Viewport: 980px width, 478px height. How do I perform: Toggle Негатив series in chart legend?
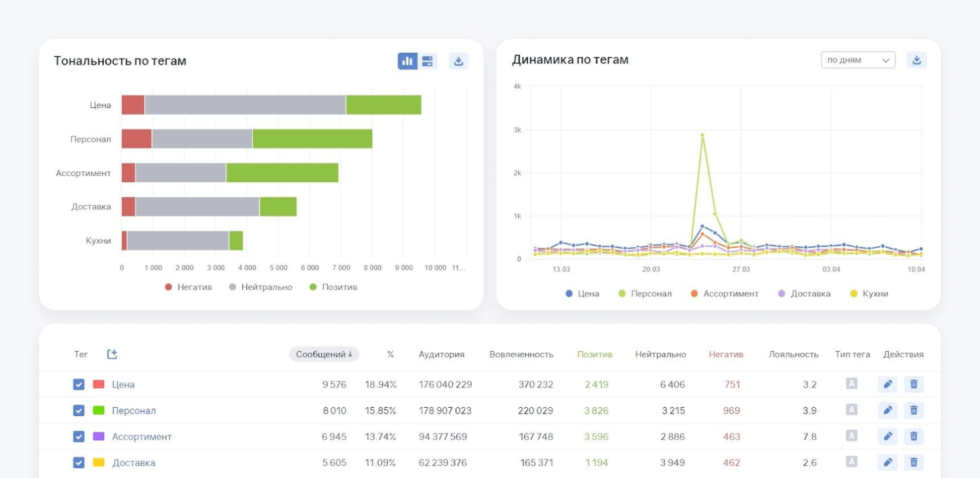point(188,287)
